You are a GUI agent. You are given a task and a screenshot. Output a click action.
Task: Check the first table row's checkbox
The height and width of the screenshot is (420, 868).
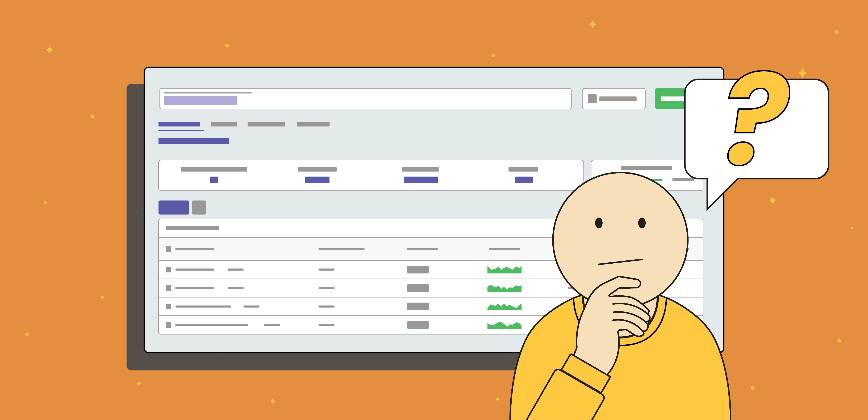coord(168,270)
